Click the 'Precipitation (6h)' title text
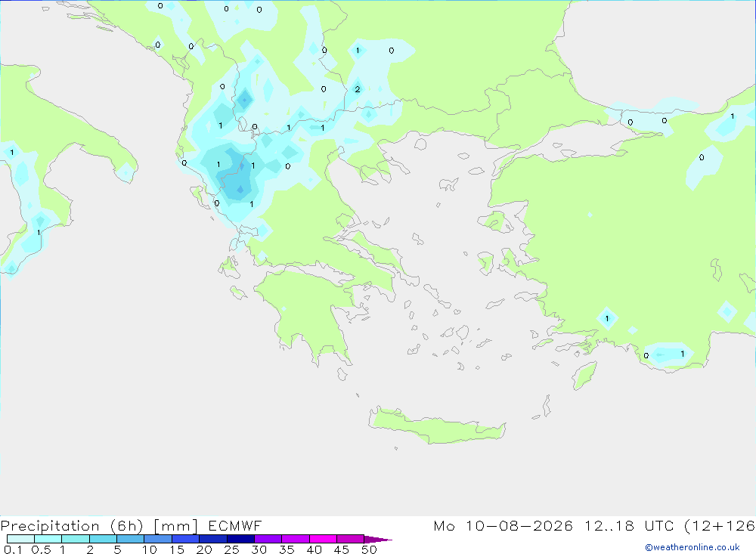Viewport: 756px width, 554px height. [x=72, y=525]
